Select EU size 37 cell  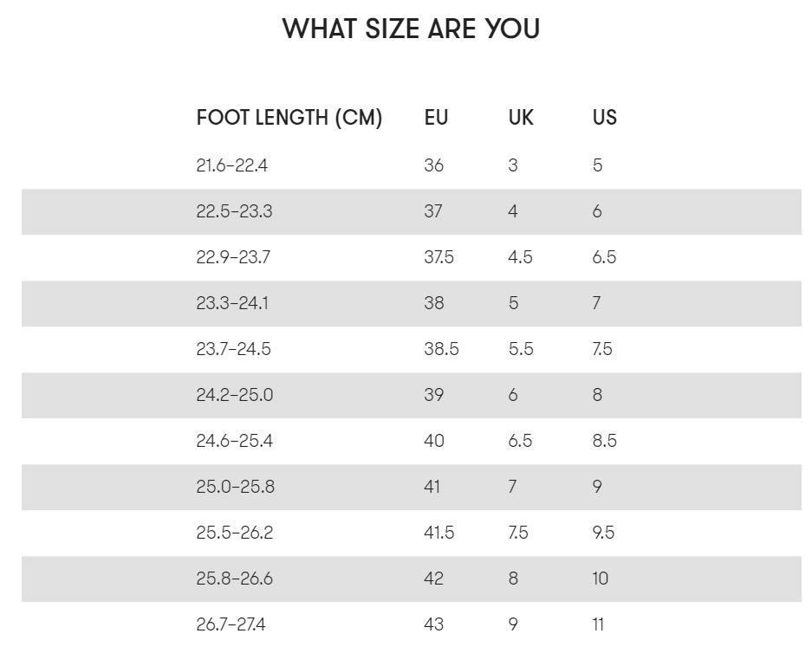[433, 211]
